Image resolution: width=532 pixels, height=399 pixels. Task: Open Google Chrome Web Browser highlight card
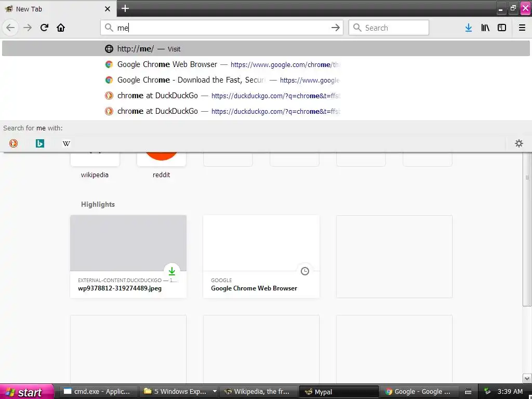click(261, 257)
